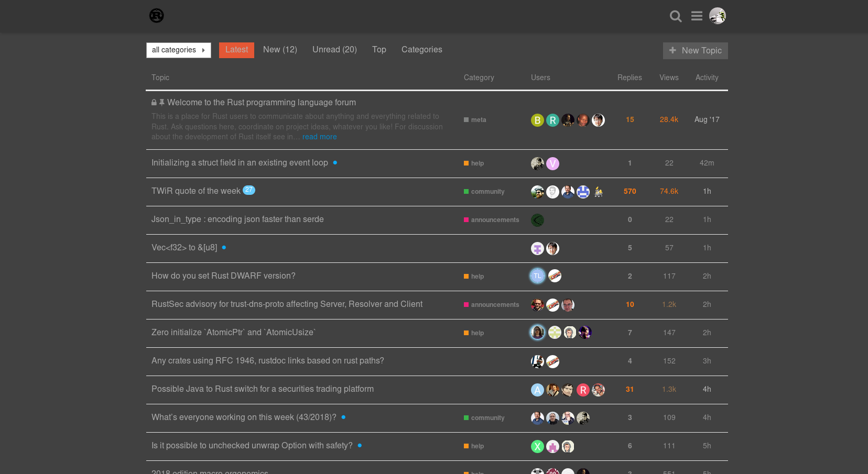Click the 'announcements' badge on RustSec advisory topic
The width and height of the screenshot is (868, 474).
491,304
